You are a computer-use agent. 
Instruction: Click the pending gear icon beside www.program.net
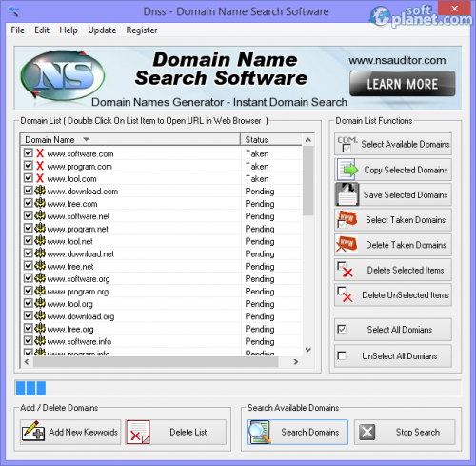coord(40,228)
